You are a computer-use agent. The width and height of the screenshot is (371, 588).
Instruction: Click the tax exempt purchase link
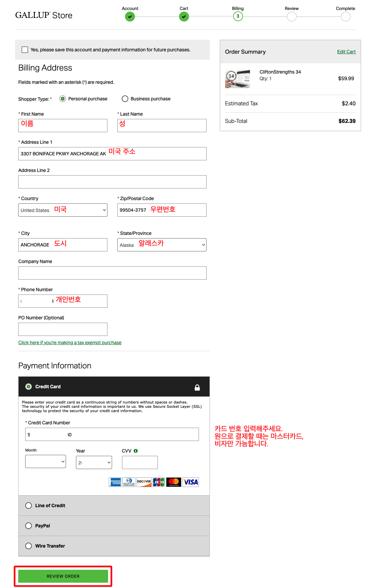click(x=70, y=343)
